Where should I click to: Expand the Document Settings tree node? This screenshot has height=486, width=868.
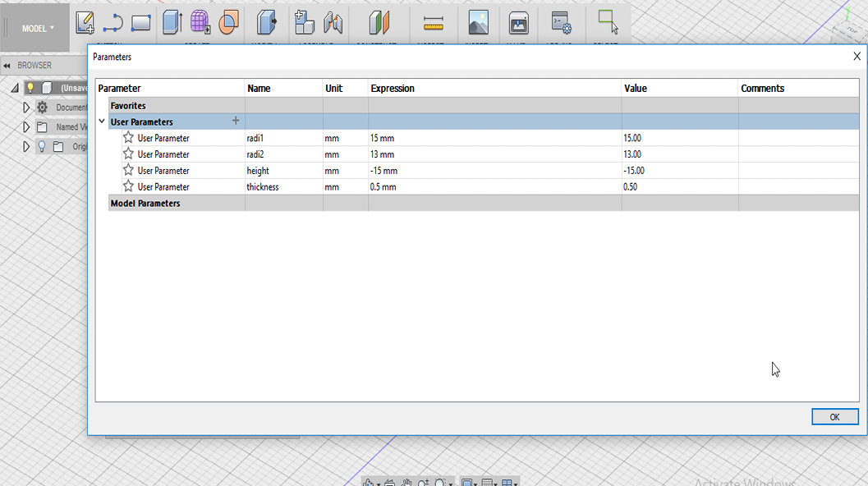26,108
